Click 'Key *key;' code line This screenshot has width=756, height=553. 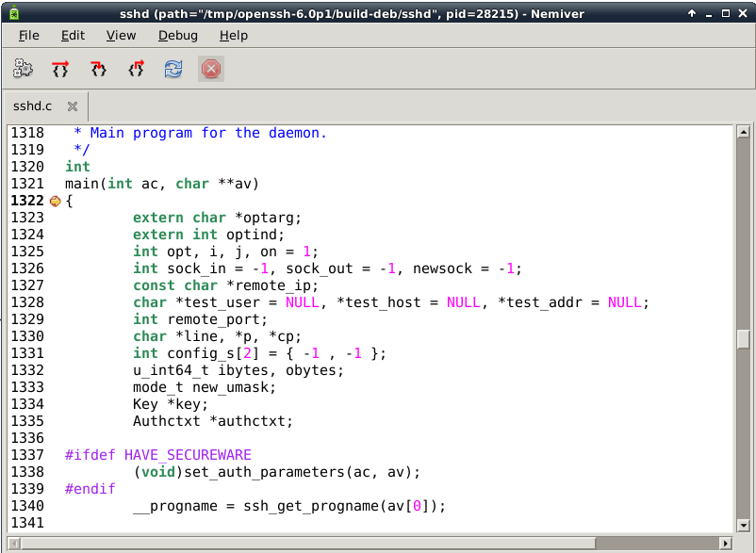point(171,404)
